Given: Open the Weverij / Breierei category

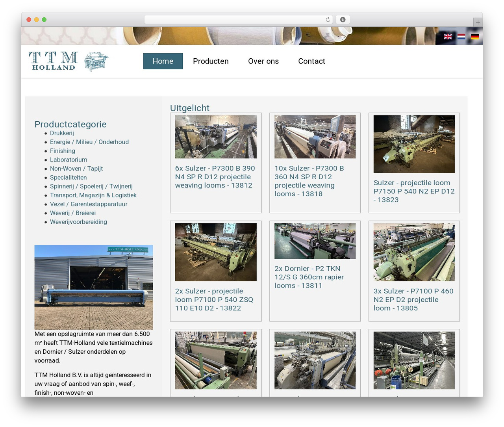Looking at the screenshot, I should tap(73, 213).
